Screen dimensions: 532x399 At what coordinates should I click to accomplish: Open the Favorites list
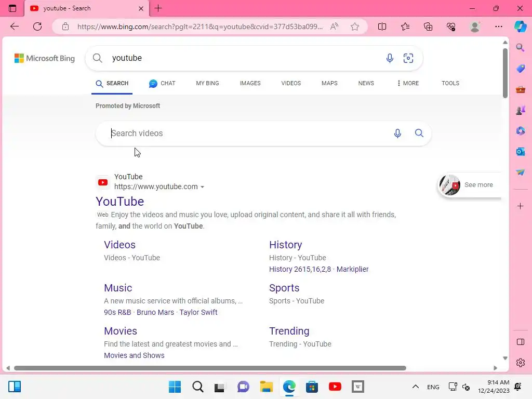click(x=405, y=26)
